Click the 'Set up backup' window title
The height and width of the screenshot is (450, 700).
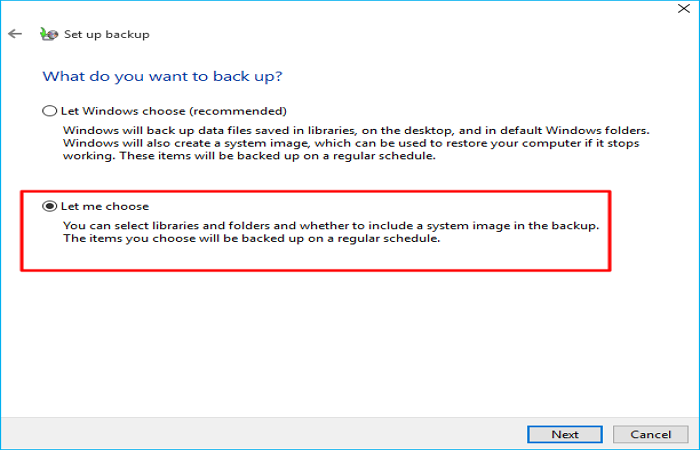pyautogui.click(x=106, y=34)
